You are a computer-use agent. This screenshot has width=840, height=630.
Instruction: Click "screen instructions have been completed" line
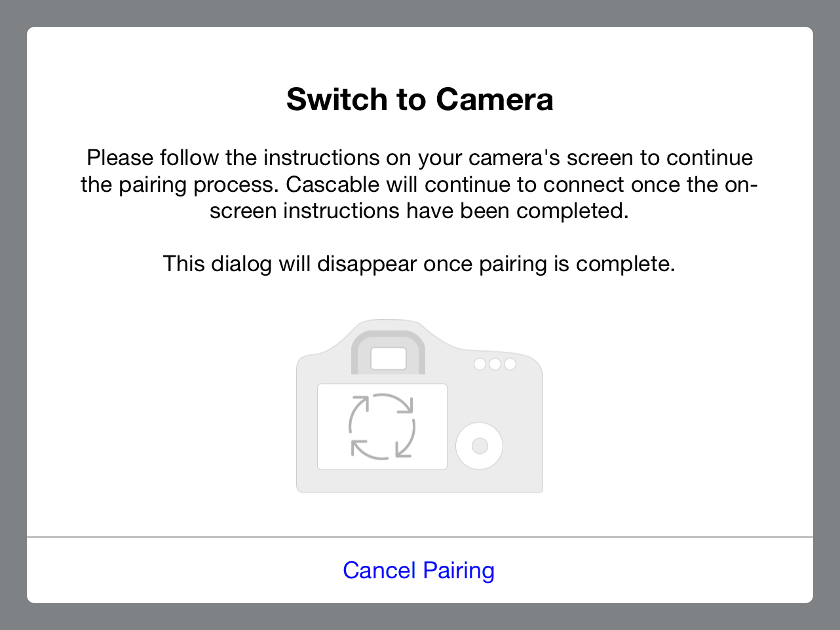(419, 211)
